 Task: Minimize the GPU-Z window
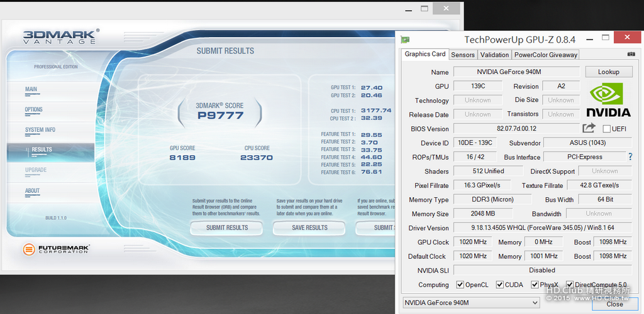(x=589, y=40)
